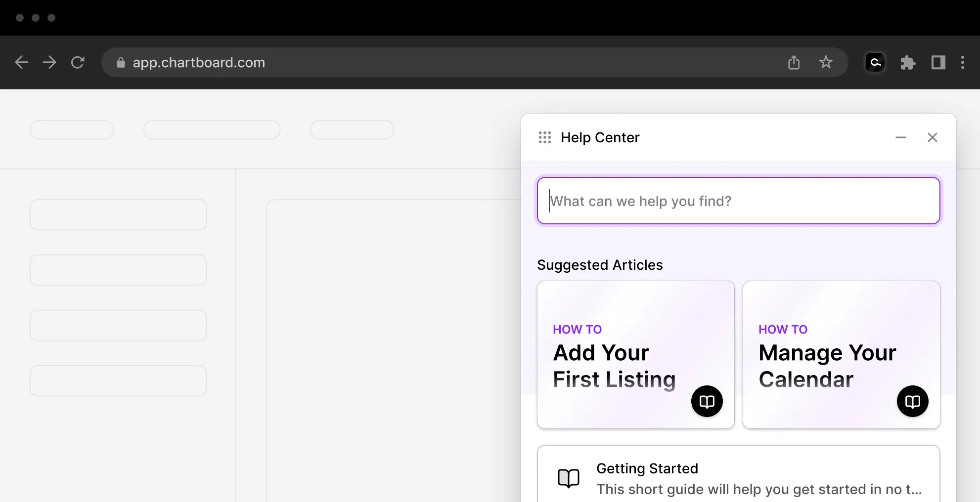The image size is (980, 502).
Task: Open the dark pinned extension icon
Action: tap(875, 62)
